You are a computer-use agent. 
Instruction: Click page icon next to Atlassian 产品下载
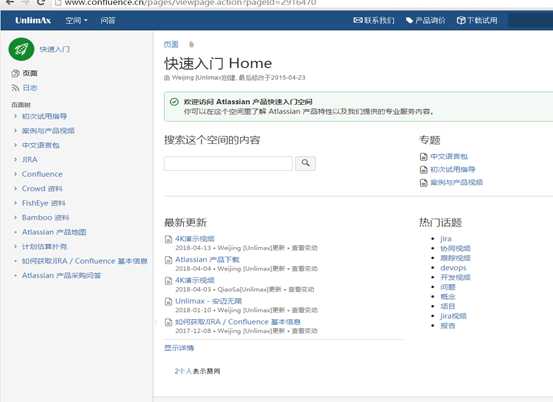pos(169,260)
